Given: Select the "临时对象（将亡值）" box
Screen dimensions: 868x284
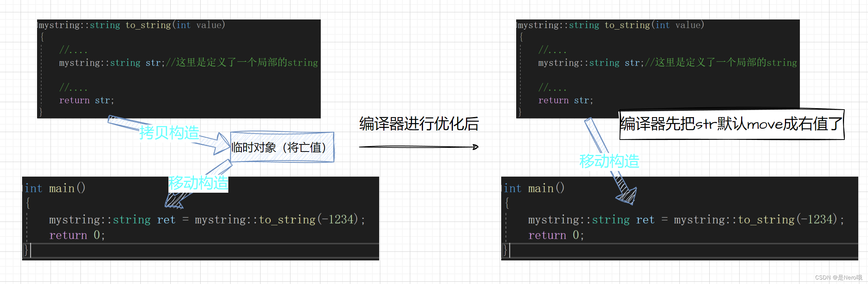Looking at the screenshot, I should click(x=282, y=147).
